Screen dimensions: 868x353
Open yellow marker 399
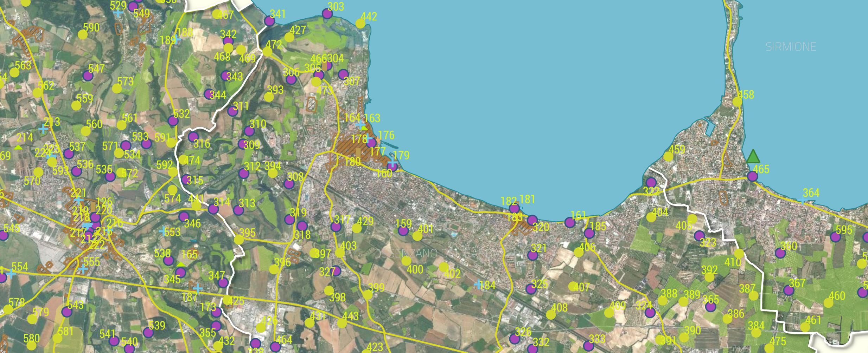pyautogui.click(x=368, y=295)
